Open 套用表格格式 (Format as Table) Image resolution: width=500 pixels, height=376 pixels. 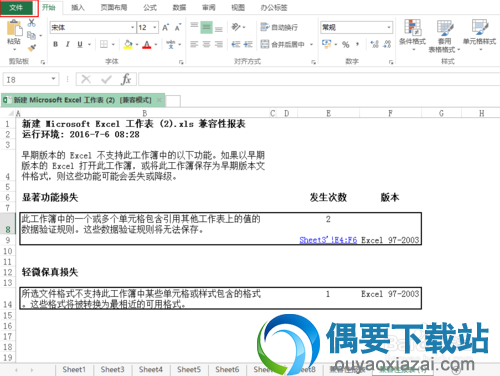pos(444,36)
